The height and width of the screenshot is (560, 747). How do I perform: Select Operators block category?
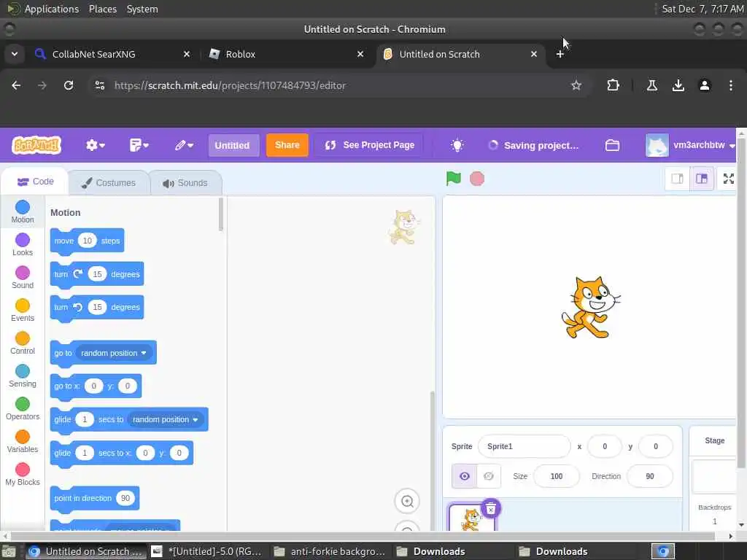(23, 409)
